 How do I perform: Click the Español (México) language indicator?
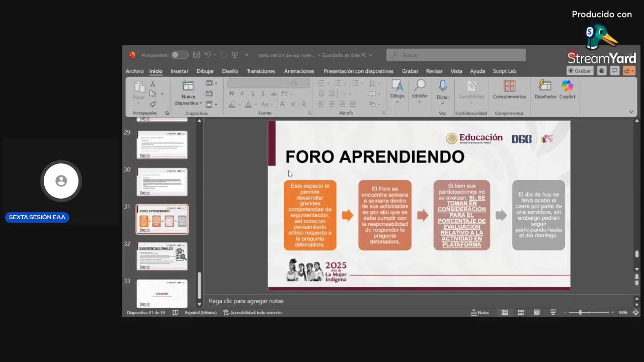click(201, 312)
